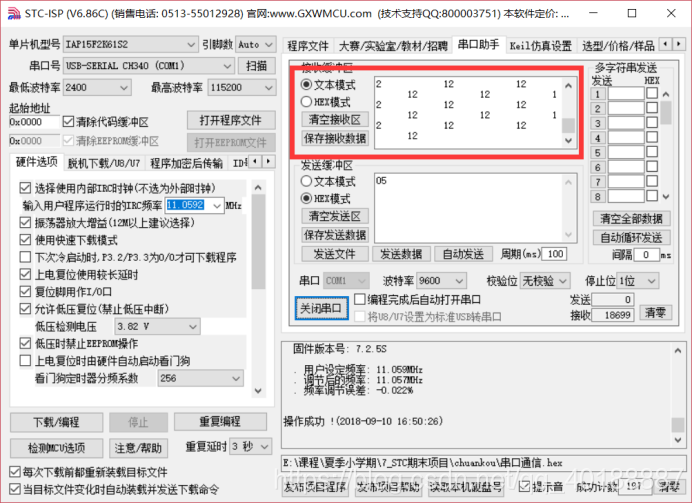
Task: Click the 扫描 button
Action: [256, 66]
